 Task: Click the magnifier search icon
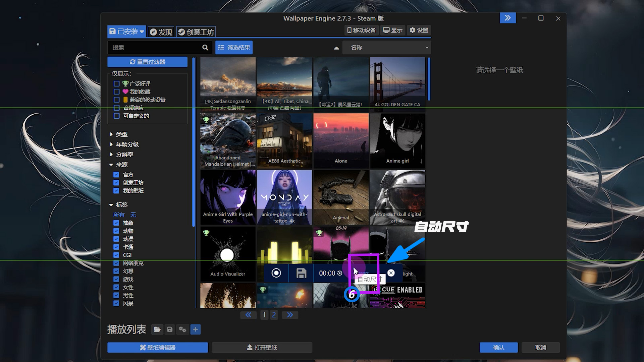[205, 48]
